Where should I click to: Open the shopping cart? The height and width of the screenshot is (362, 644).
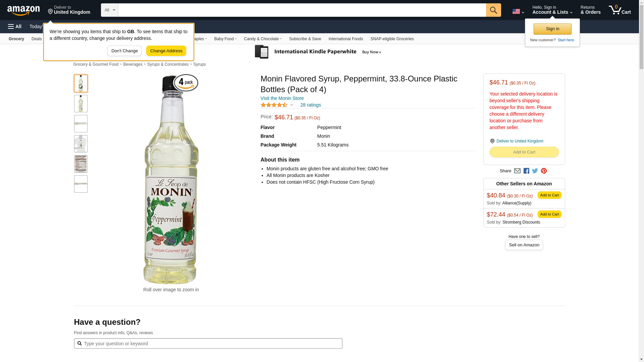click(620, 10)
